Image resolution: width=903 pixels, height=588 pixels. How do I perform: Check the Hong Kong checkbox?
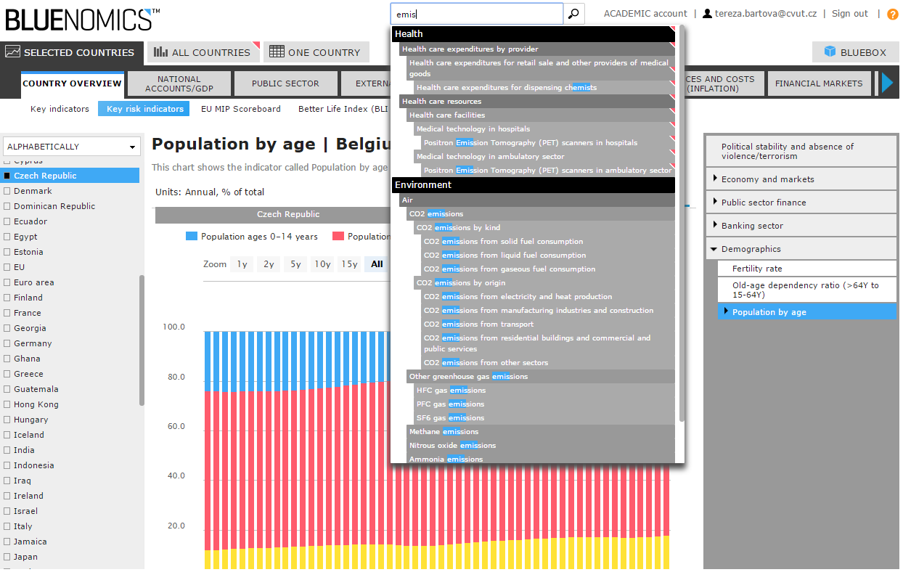coord(7,404)
